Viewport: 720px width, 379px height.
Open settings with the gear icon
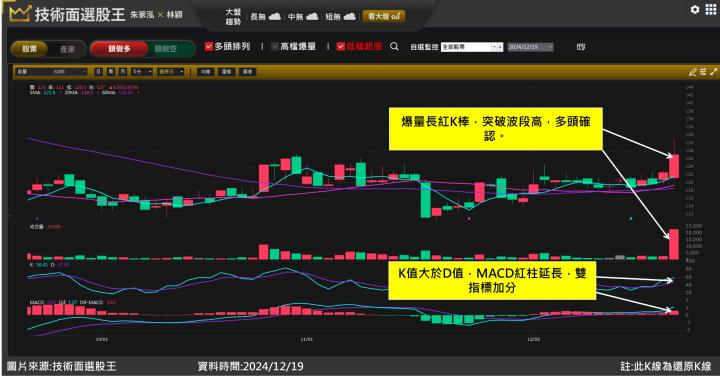695,10
